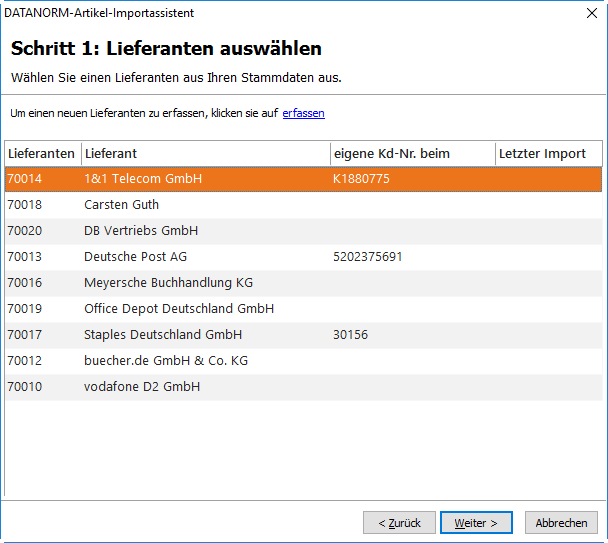This screenshot has height=543, width=608.
Task: Select supplier 'Staples Deutschland GmbH'
Action: pyautogui.click(x=304, y=335)
